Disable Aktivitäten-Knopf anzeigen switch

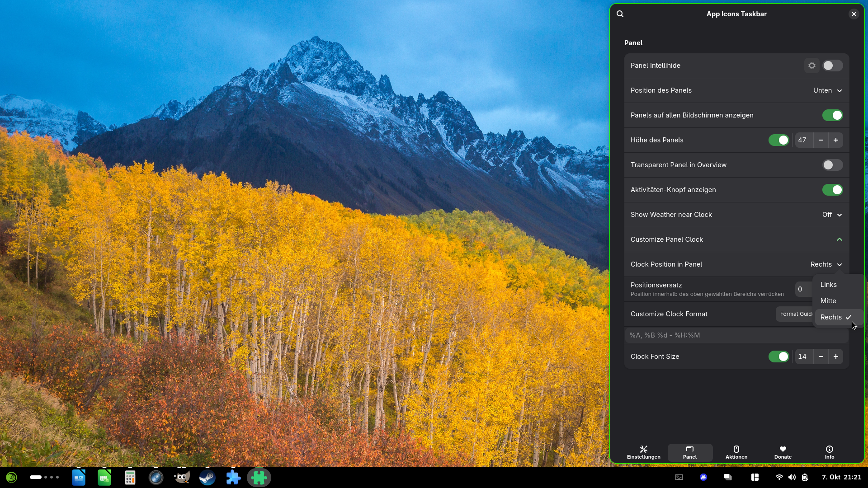click(x=832, y=190)
